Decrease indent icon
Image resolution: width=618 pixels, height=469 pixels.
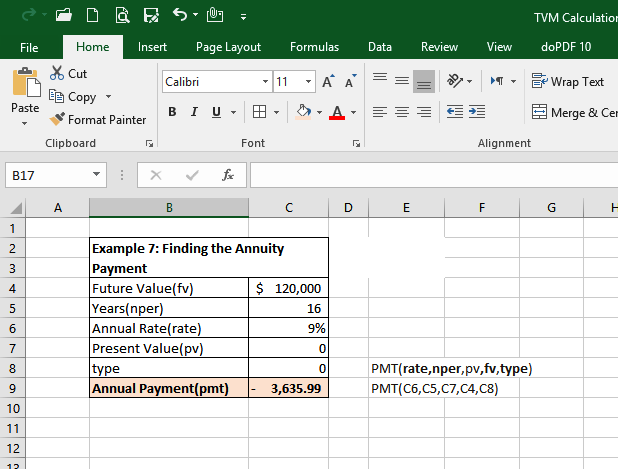(455, 112)
